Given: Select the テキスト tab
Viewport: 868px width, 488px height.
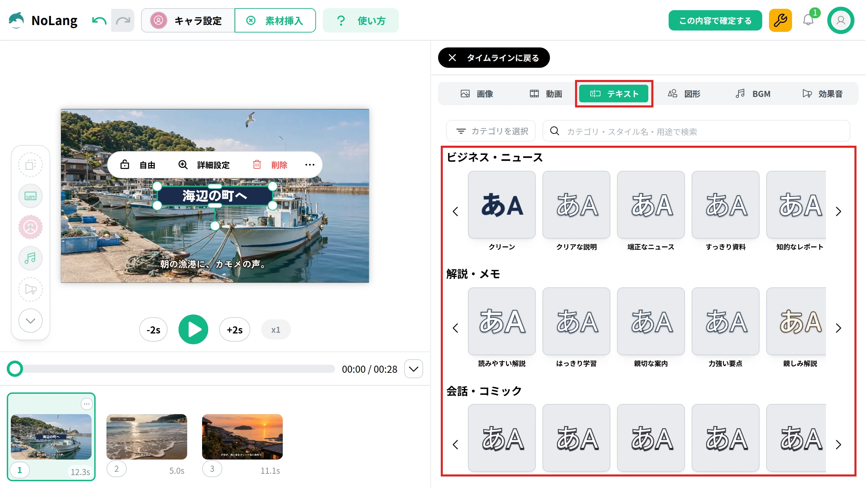Looking at the screenshot, I should [614, 94].
